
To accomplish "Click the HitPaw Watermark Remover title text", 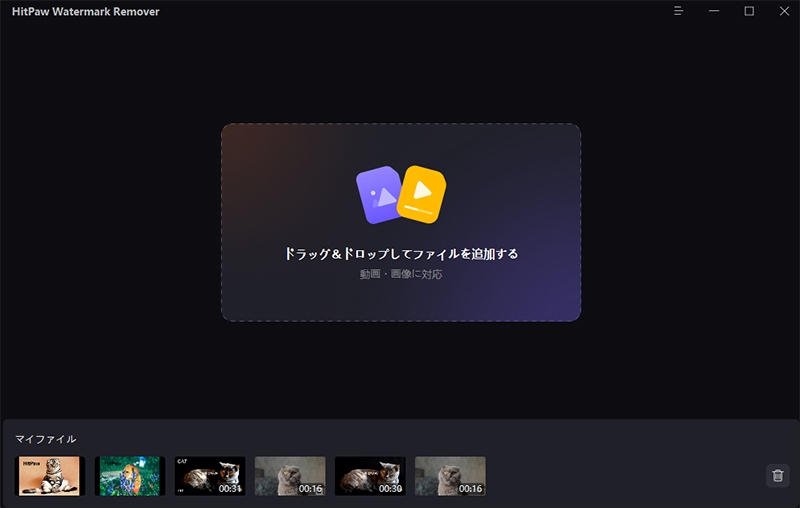I will 86,11.
